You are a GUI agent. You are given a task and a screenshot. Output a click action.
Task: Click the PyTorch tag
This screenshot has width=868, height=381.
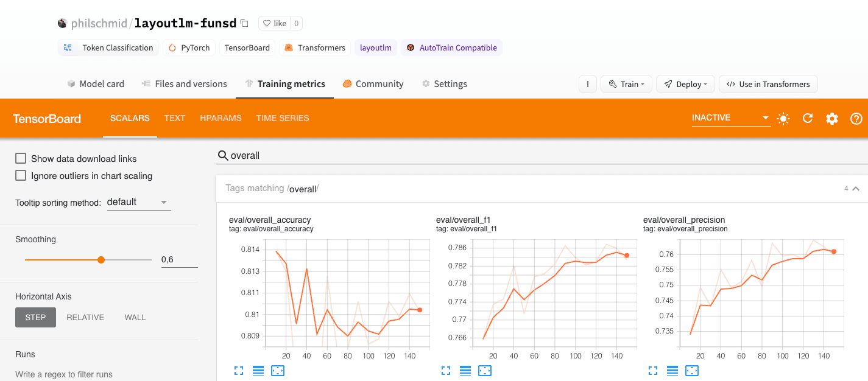pos(189,47)
